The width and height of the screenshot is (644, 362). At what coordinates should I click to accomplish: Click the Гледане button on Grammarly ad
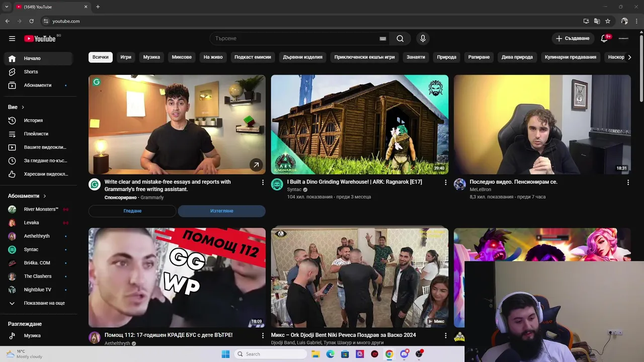132,211
